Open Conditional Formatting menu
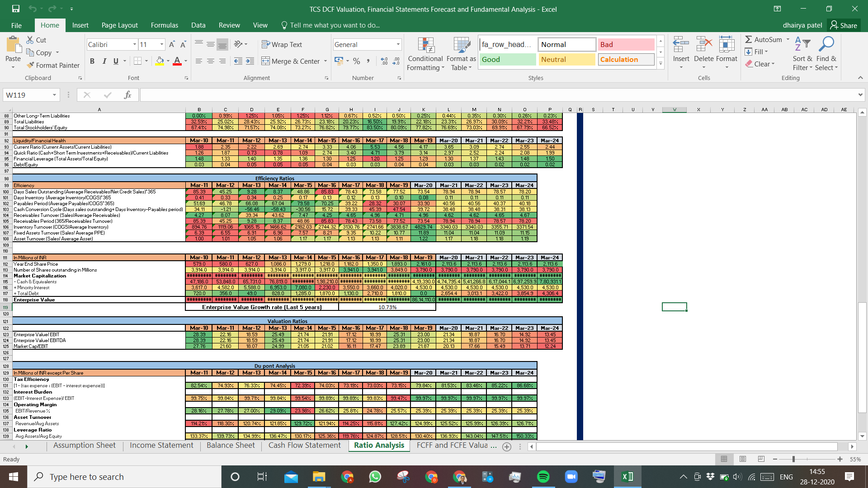Screen dimensions: 868x488 425,54
